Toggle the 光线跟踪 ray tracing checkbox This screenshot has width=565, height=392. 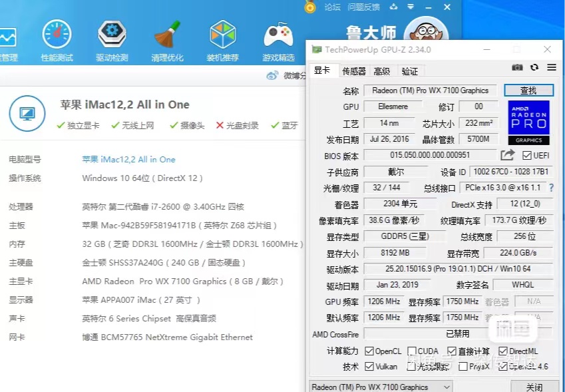[x=411, y=367]
